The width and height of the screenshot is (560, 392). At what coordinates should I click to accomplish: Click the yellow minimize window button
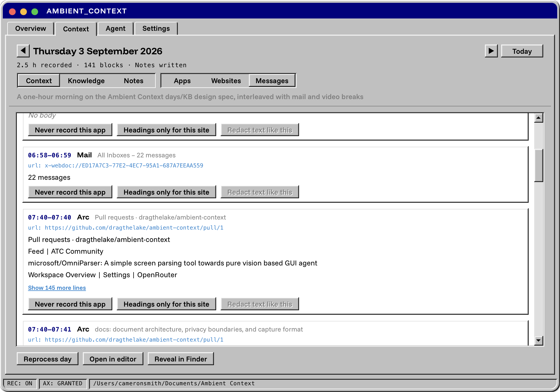coord(24,11)
